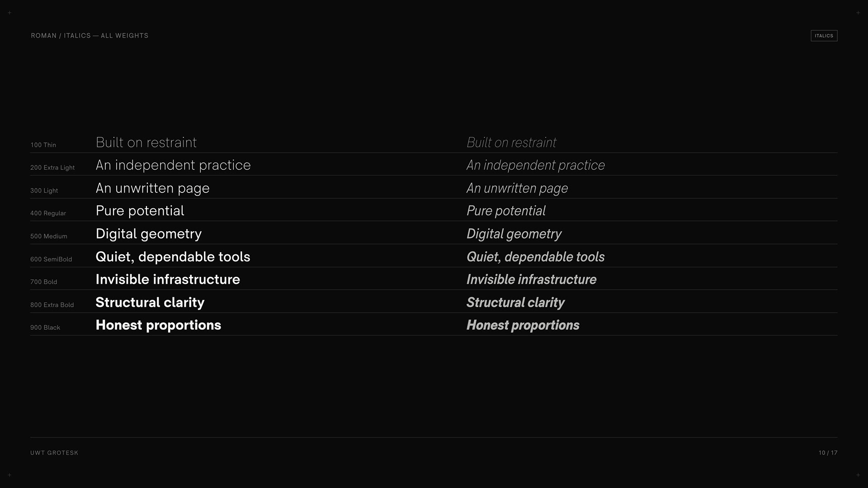Viewport: 868px width, 488px height.
Task: Click the bottom-left corner plus marker
Action: [x=9, y=475]
